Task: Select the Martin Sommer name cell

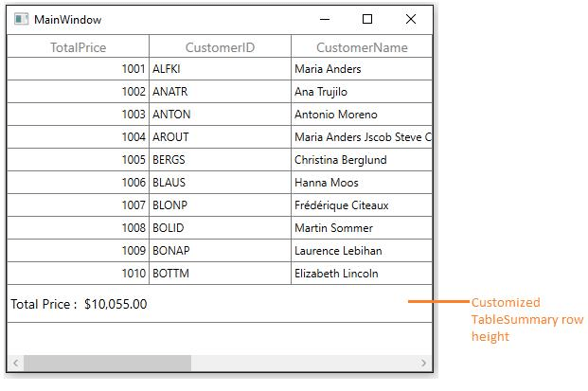Action: [x=362, y=228]
